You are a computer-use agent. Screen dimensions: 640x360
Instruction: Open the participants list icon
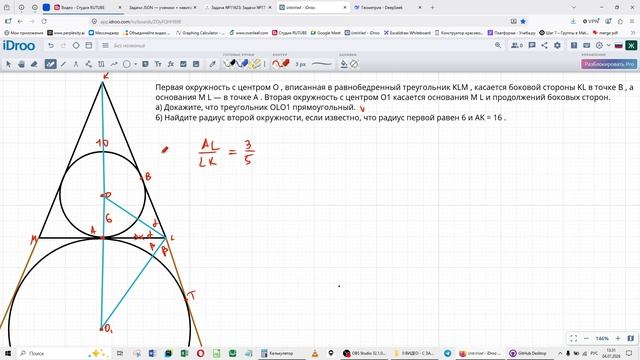(517, 45)
